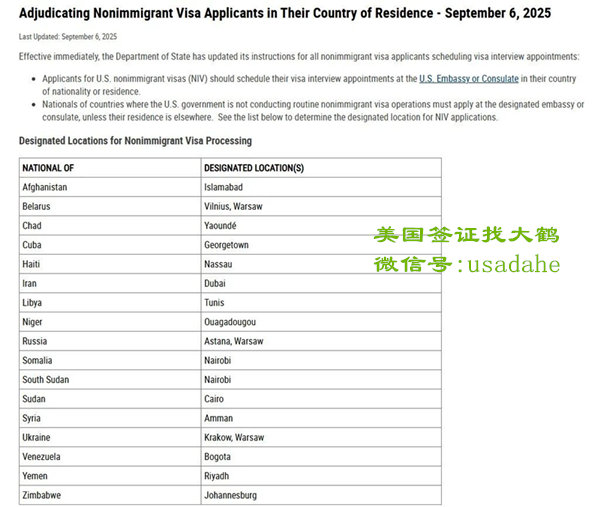Select the Vilnius, Warsaw cell
This screenshot has width=600, height=507.
[321, 206]
